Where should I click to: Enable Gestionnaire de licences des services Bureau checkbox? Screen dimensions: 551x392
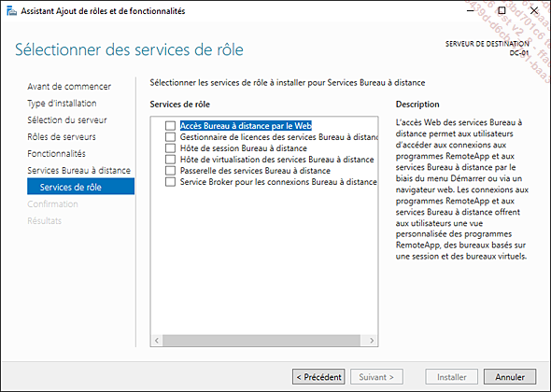pos(170,137)
